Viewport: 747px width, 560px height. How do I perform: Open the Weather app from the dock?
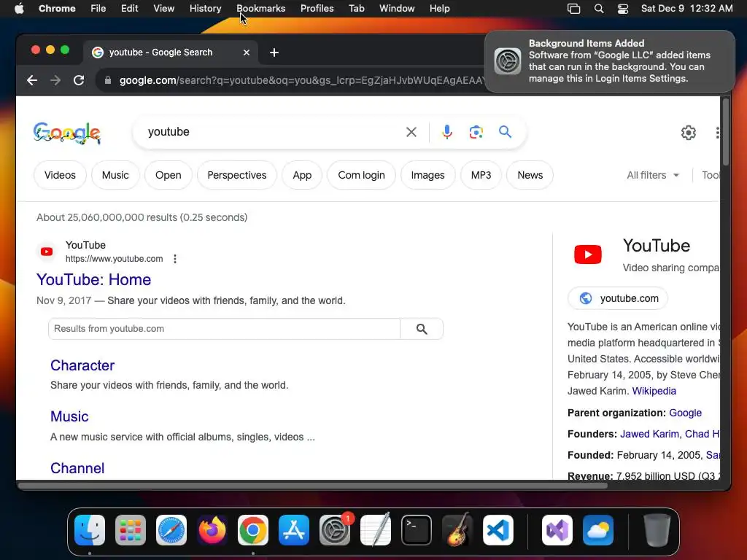pos(598,530)
